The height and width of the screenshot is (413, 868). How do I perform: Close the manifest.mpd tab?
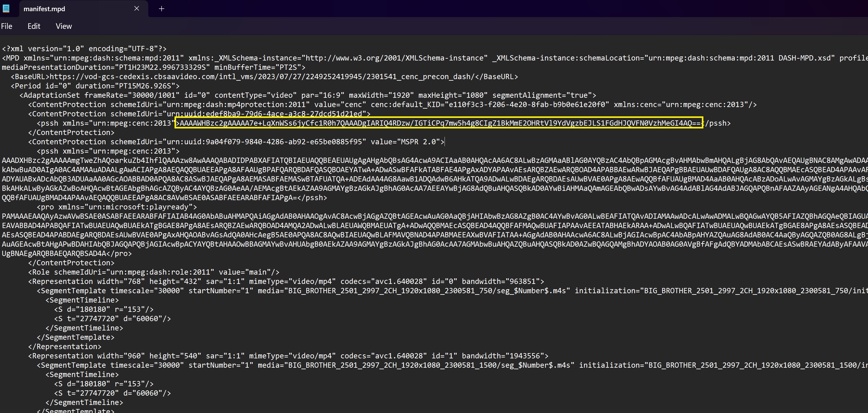tap(136, 8)
